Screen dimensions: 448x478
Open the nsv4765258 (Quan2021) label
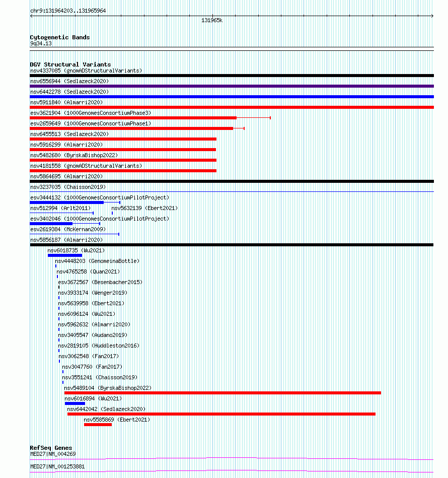(x=88, y=271)
